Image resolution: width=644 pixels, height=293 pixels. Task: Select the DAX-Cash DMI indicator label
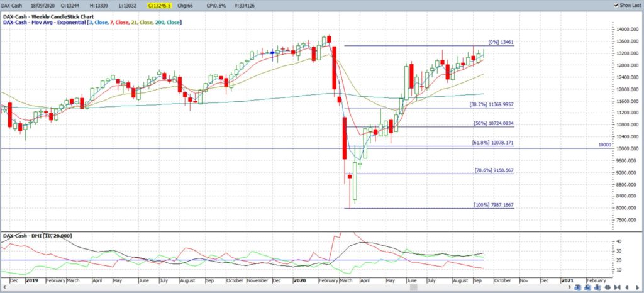(38, 236)
